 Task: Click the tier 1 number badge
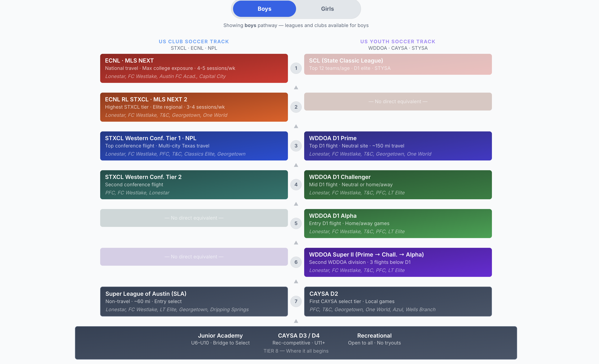pos(296,68)
